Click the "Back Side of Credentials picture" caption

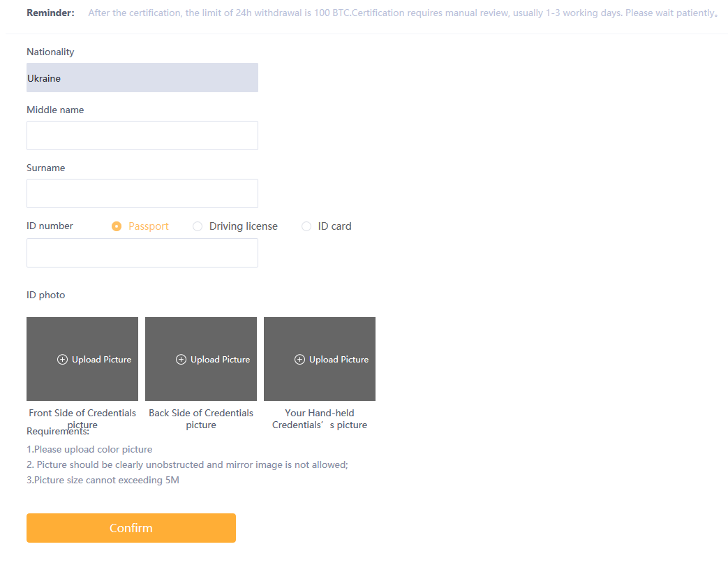click(x=201, y=418)
